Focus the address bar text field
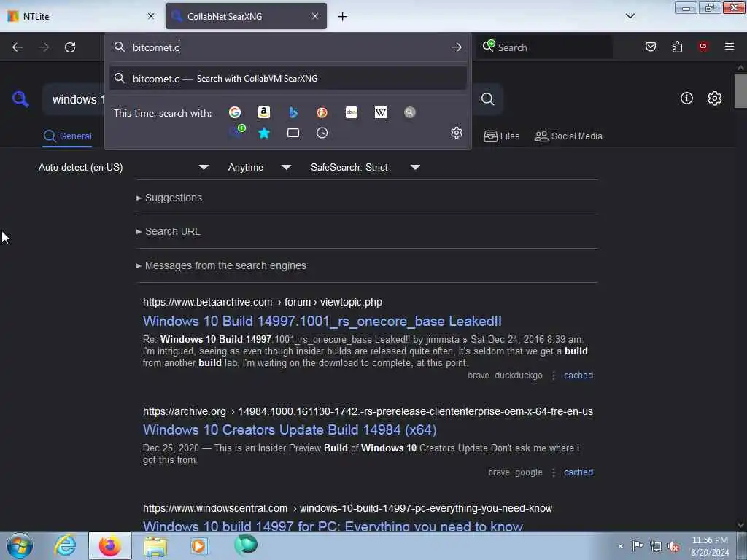Image resolution: width=747 pixels, height=560 pixels. click(288, 47)
